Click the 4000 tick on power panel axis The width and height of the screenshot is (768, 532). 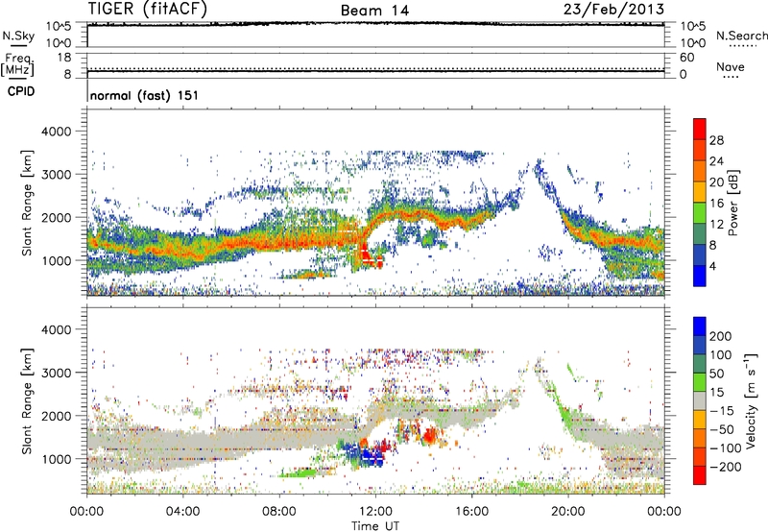coord(57,132)
